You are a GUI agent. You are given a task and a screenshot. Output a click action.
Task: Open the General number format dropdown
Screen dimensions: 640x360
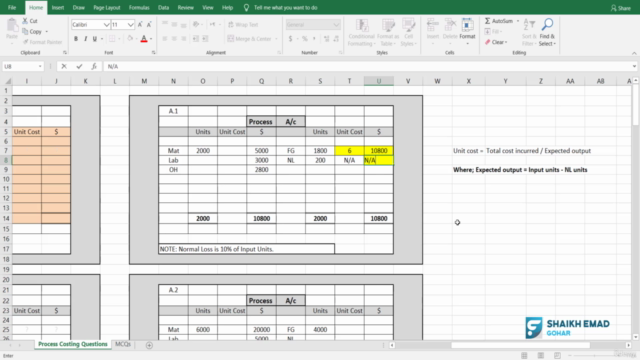336,24
